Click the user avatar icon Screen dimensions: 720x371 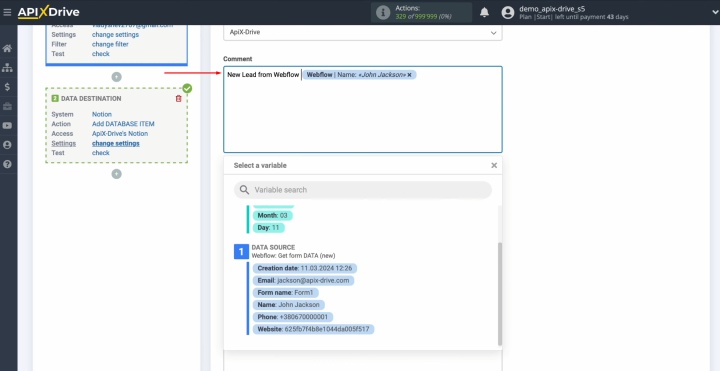pos(507,13)
